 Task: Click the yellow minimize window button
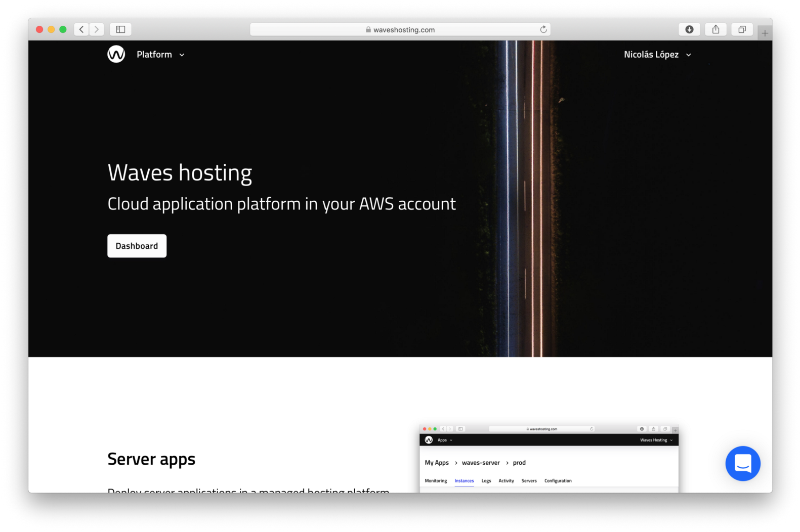[51, 29]
